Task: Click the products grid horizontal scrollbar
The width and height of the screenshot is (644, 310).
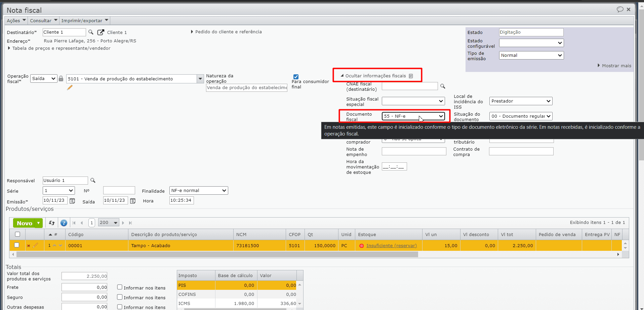Action: pos(217,255)
